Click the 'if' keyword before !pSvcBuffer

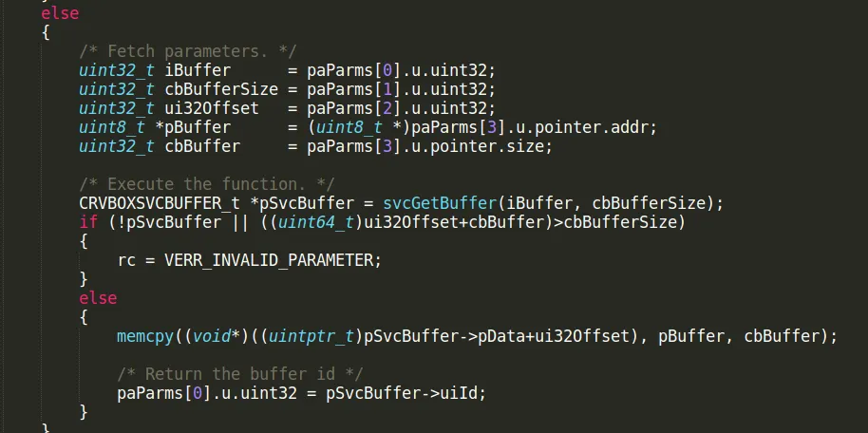(88, 222)
